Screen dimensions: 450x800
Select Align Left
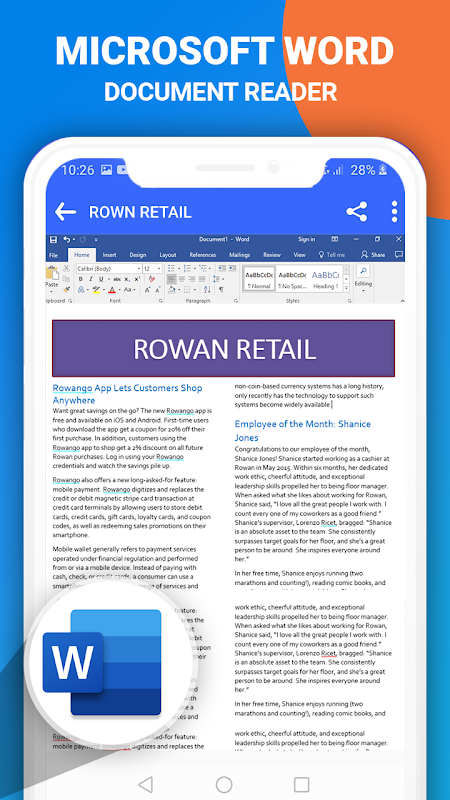click(x=171, y=279)
